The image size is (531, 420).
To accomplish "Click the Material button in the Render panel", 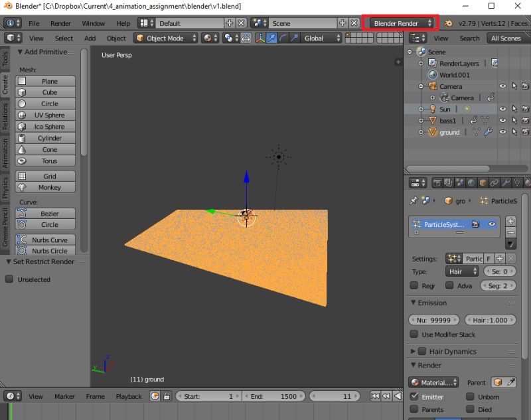I will (x=432, y=382).
